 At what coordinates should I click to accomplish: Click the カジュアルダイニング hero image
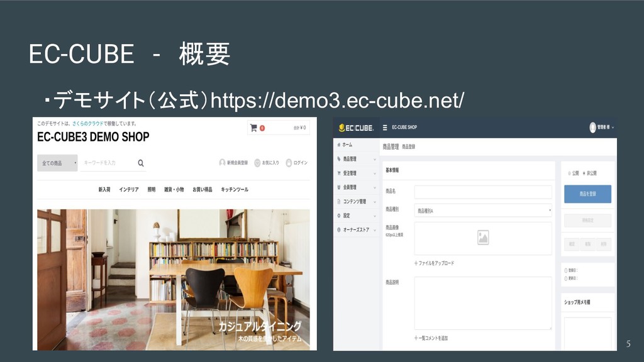click(174, 280)
